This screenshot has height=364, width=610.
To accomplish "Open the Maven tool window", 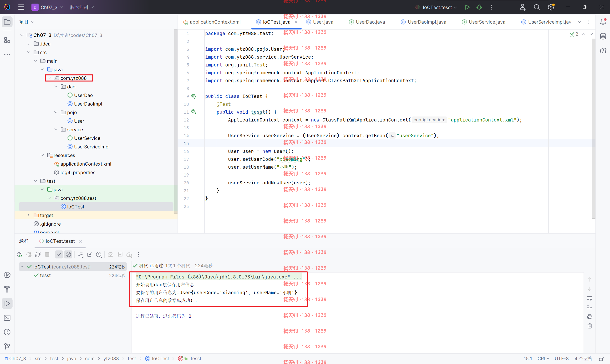I will (x=603, y=50).
